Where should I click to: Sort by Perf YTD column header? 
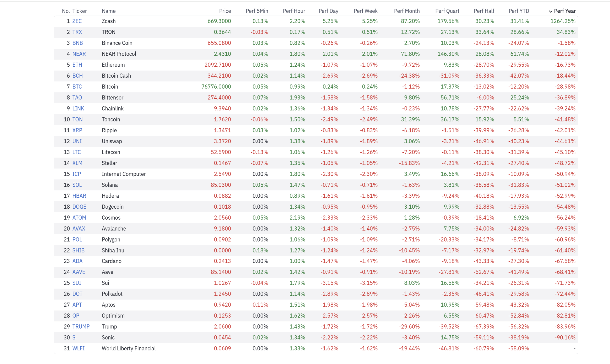point(519,11)
